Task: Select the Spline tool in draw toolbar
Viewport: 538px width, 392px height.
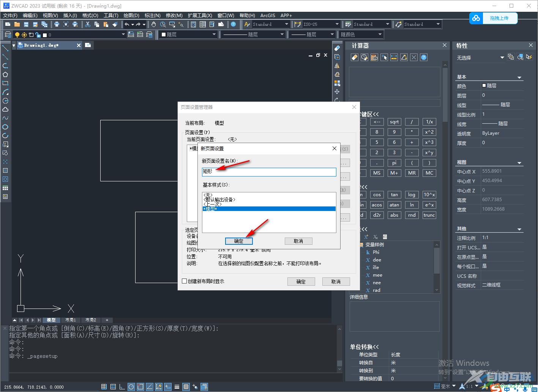Action: point(5,118)
